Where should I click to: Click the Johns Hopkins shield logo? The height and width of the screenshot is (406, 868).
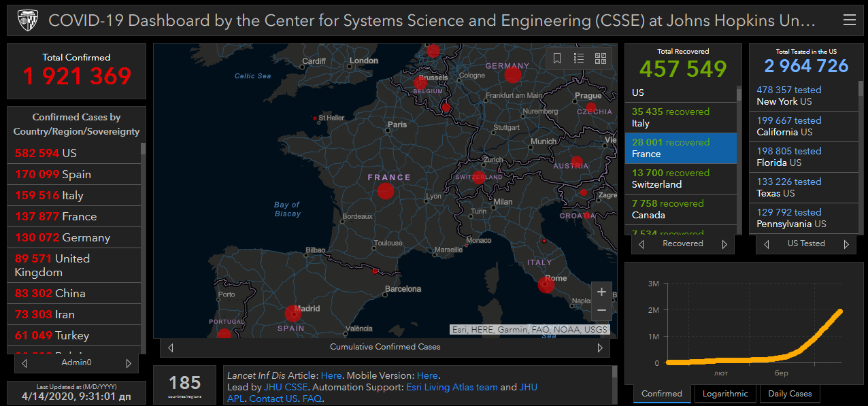point(27,20)
